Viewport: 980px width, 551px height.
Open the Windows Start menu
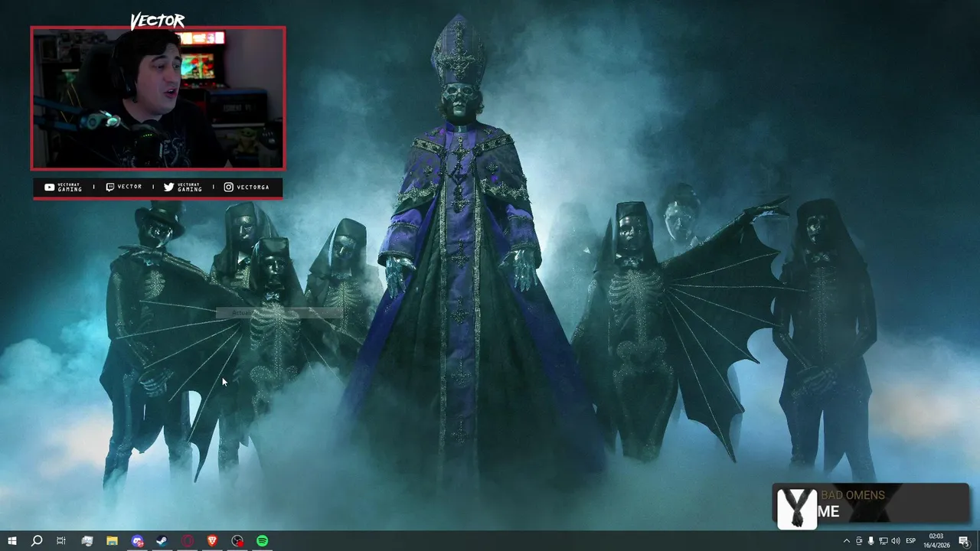click(x=11, y=541)
